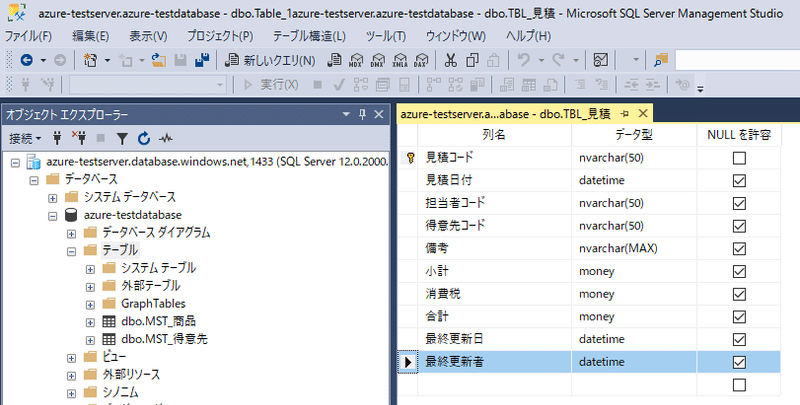Expand the 外部テーブル folder

tap(90, 287)
